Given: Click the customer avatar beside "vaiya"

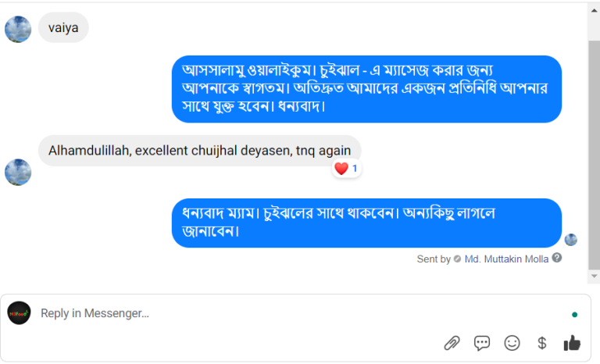Looking at the screenshot, I should [x=18, y=29].
